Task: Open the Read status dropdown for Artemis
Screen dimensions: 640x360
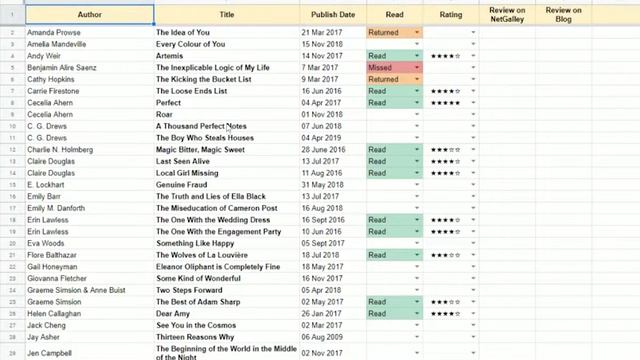Action: [x=417, y=56]
